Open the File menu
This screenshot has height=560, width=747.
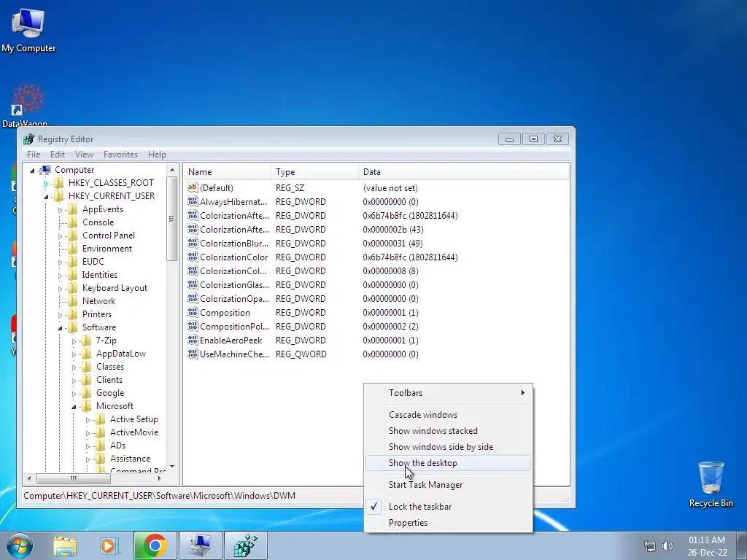pyautogui.click(x=34, y=155)
